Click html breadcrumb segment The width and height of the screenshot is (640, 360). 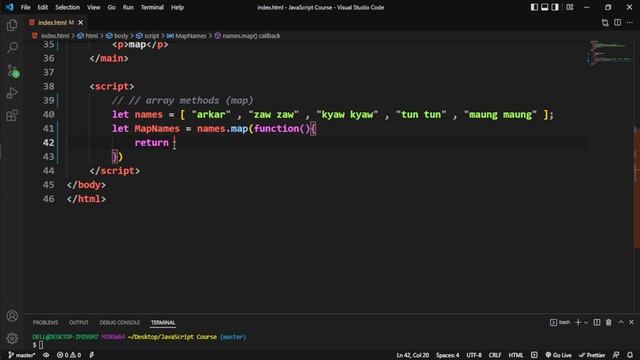click(91, 36)
